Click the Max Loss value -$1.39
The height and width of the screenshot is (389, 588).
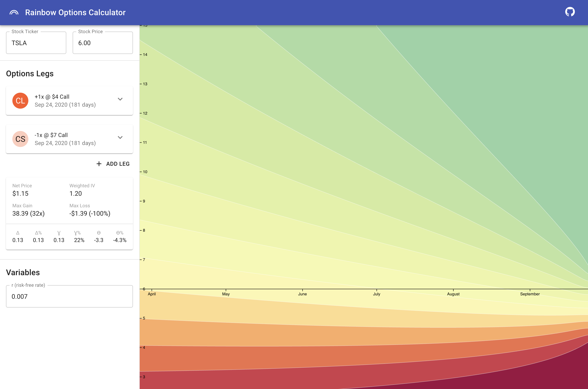point(90,213)
